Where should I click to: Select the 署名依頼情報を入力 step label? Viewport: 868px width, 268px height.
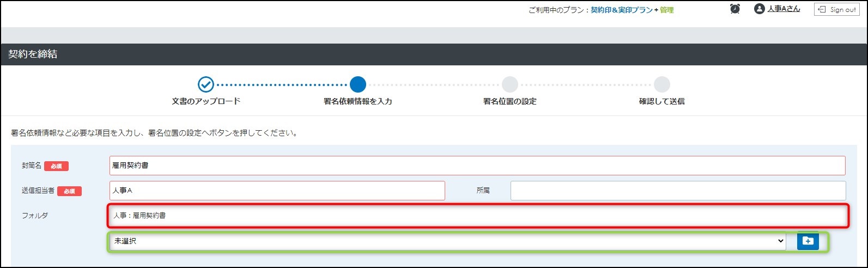[x=358, y=101]
